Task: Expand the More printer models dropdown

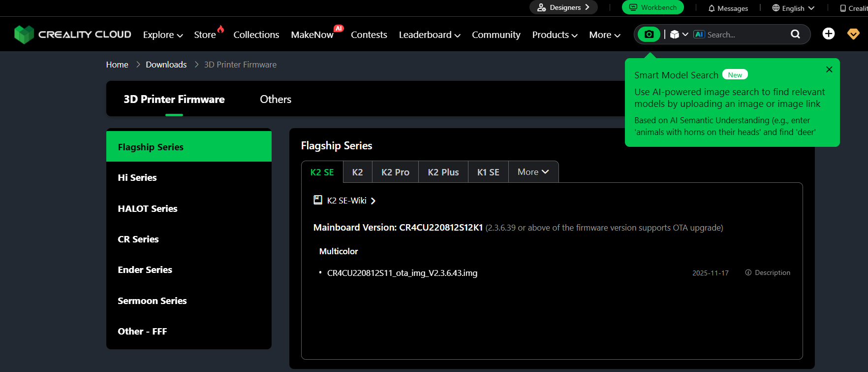Action: (x=533, y=172)
